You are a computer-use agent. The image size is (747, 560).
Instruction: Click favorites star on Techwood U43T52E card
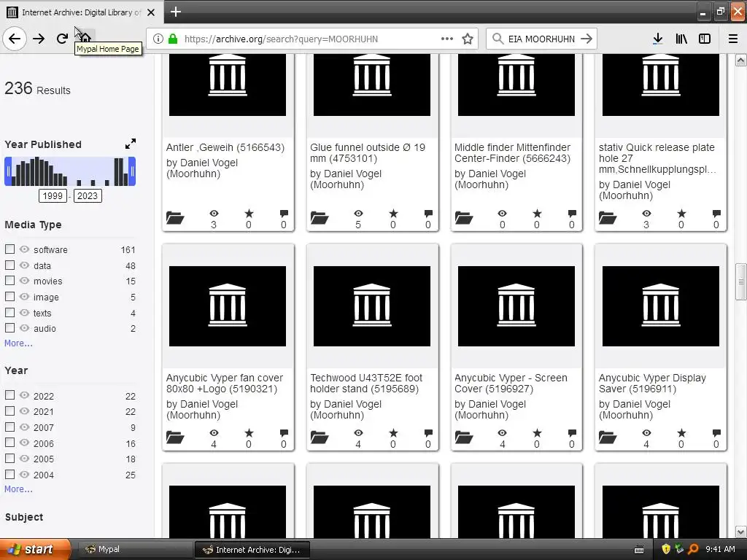(x=393, y=433)
